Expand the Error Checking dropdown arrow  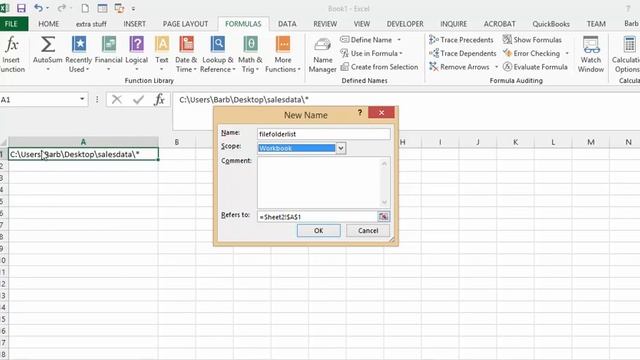click(x=567, y=53)
